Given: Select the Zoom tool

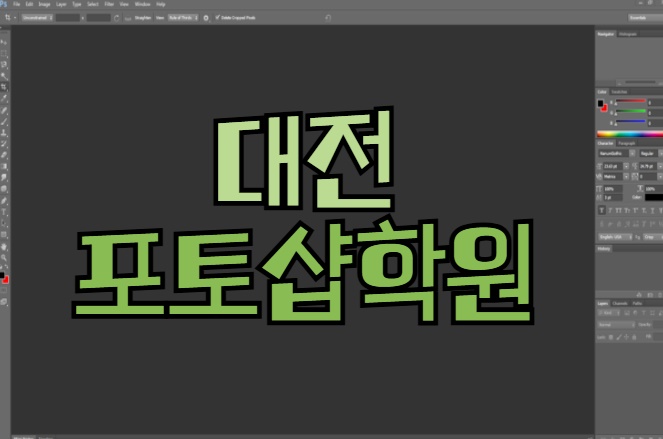Looking at the screenshot, I should click(4, 258).
